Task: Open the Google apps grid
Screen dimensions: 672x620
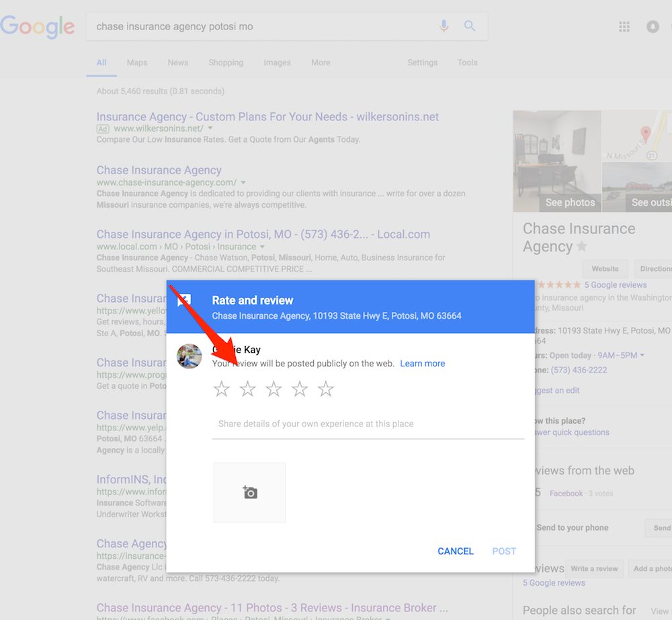Action: pyautogui.click(x=624, y=27)
